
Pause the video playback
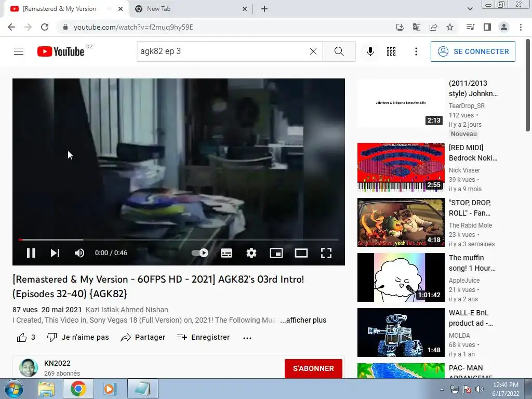31,253
